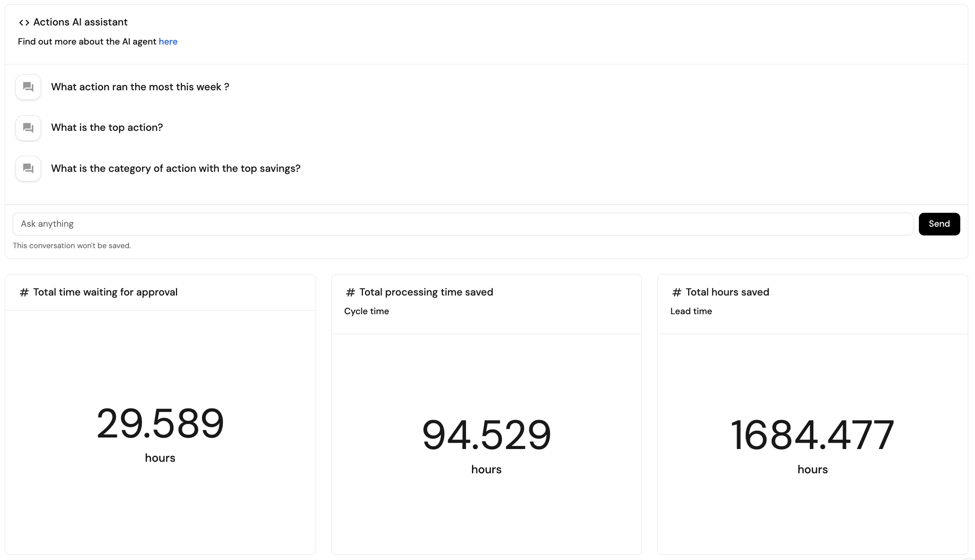Click the 29.589 hours value
975x560 pixels.
160,424
